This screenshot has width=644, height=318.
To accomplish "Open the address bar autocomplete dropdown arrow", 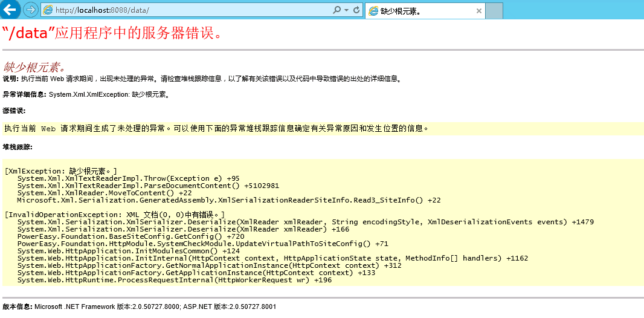I will [x=346, y=10].
